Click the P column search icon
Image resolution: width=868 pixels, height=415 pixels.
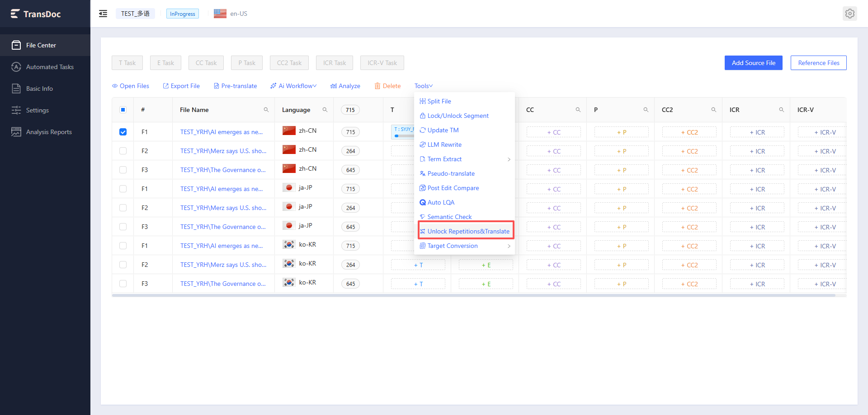click(646, 110)
